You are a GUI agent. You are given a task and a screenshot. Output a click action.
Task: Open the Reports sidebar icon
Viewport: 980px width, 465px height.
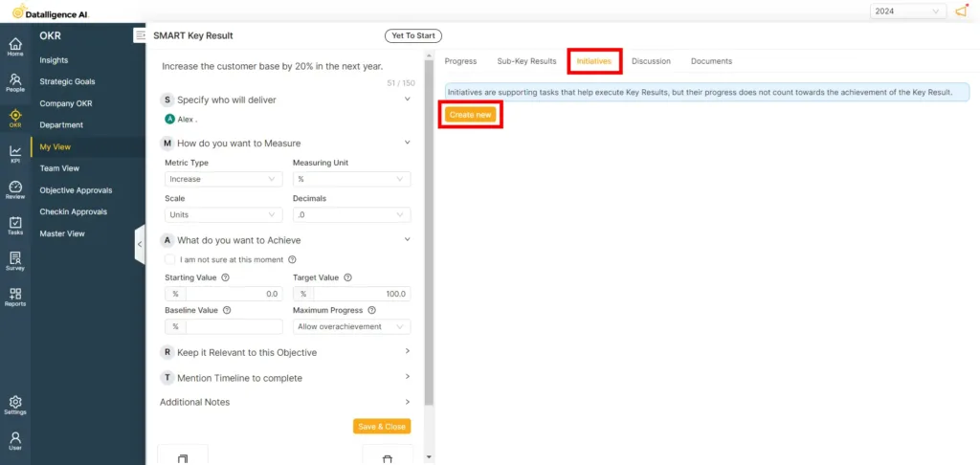(x=15, y=297)
